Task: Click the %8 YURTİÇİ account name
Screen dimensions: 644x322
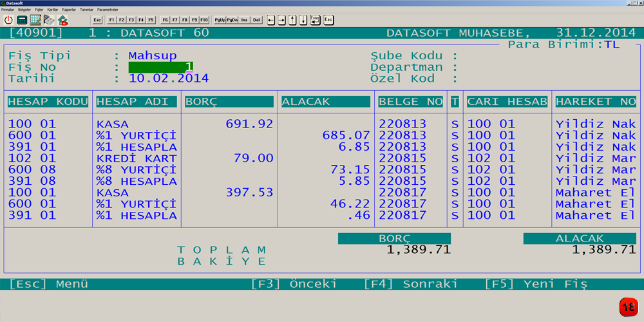Action: pos(137,169)
